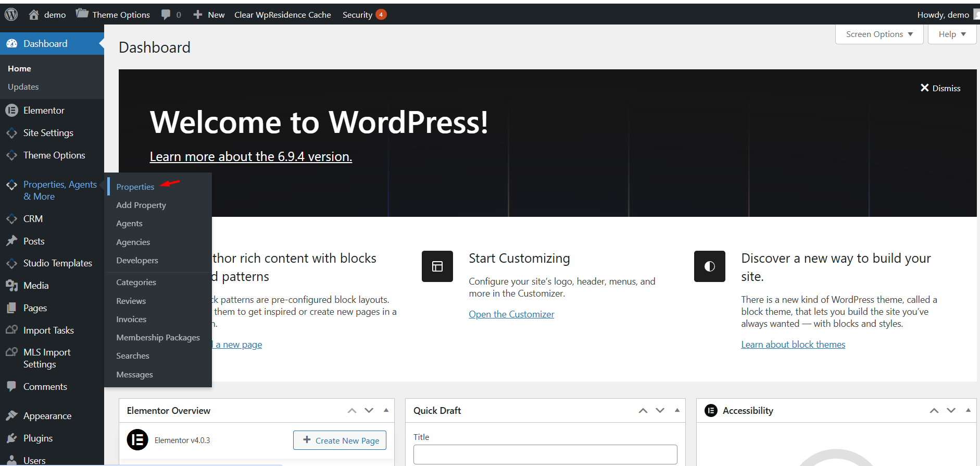Screen dimensions: 980x466
Task: Click the home icon beside demo
Action: click(x=34, y=15)
